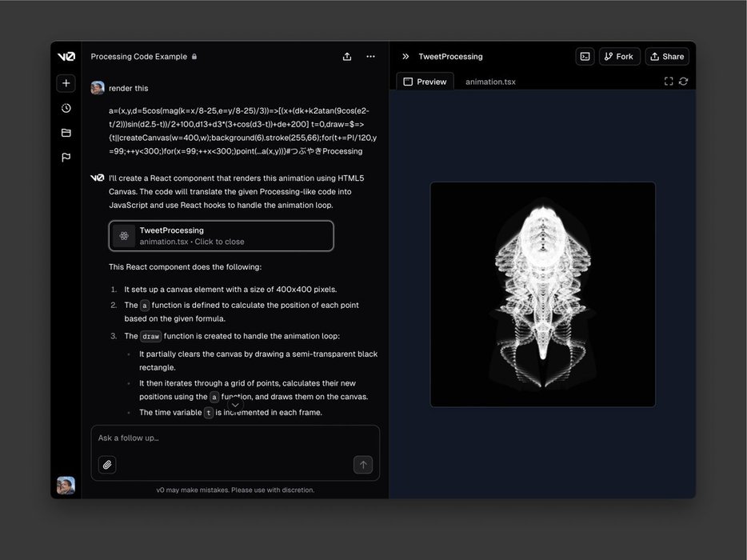Open the three-dot more options menu

(x=370, y=57)
